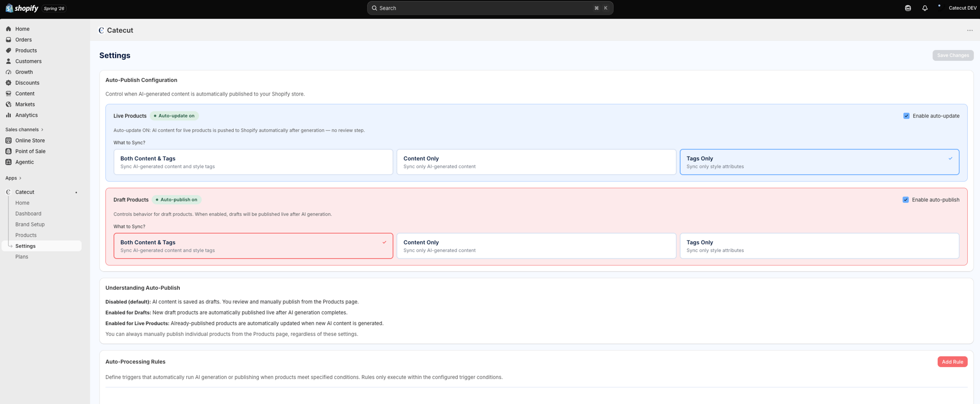980x404 pixels.
Task: Click the ⌘ K shortcut hint
Action: 601,8
